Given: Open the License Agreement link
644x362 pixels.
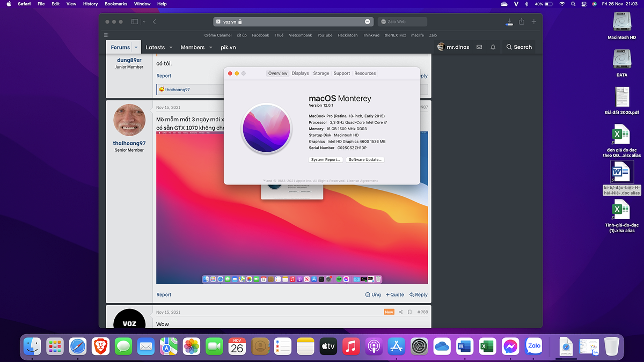Looking at the screenshot, I should (x=362, y=181).
